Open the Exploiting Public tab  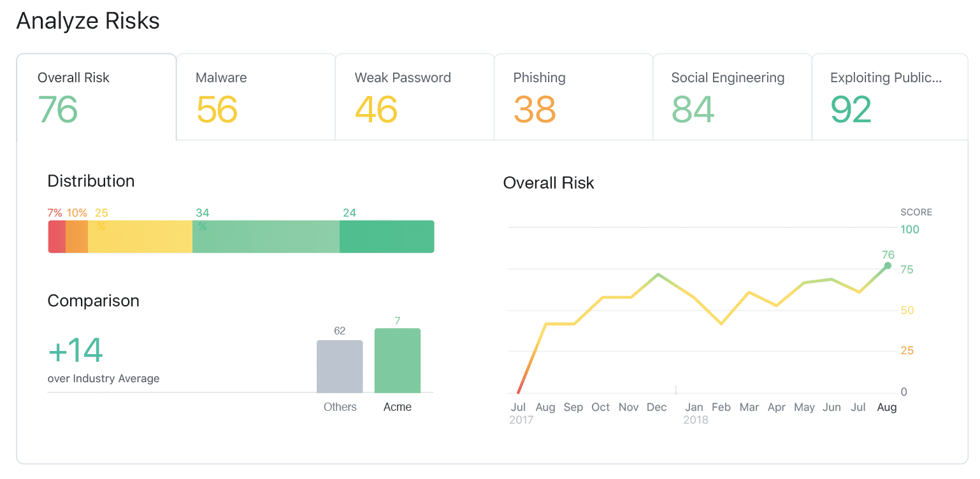pos(890,97)
